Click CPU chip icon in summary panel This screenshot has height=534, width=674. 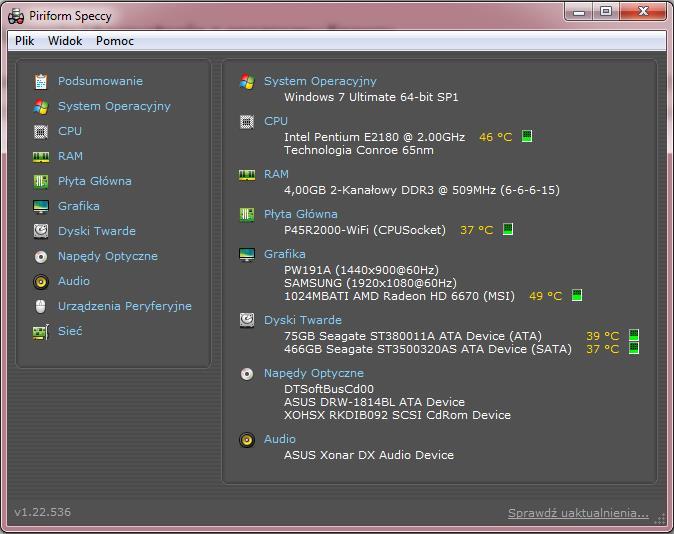pos(247,122)
